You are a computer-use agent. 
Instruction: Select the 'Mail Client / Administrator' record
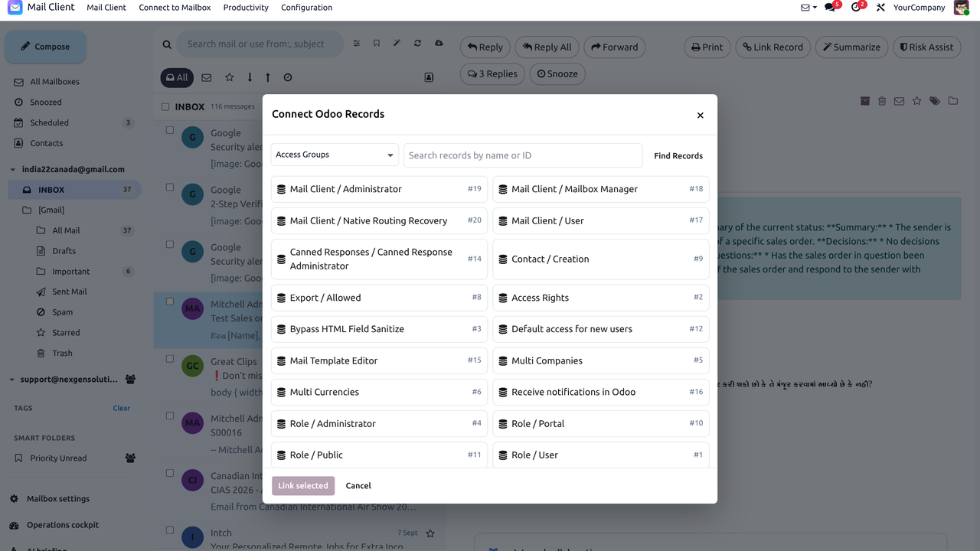point(379,189)
